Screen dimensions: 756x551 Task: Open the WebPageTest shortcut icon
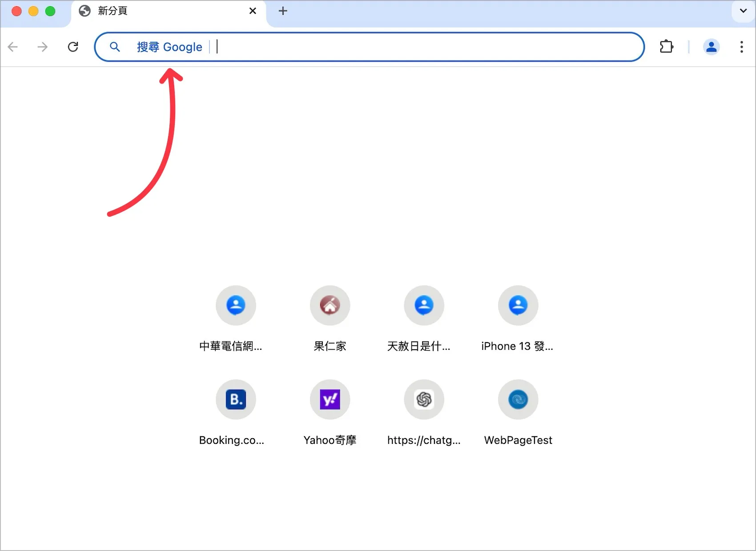click(x=518, y=399)
